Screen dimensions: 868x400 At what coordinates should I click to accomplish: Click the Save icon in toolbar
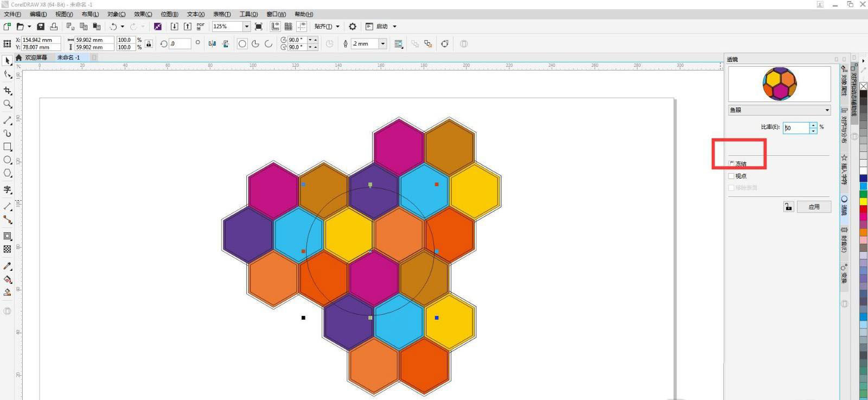[x=41, y=27]
